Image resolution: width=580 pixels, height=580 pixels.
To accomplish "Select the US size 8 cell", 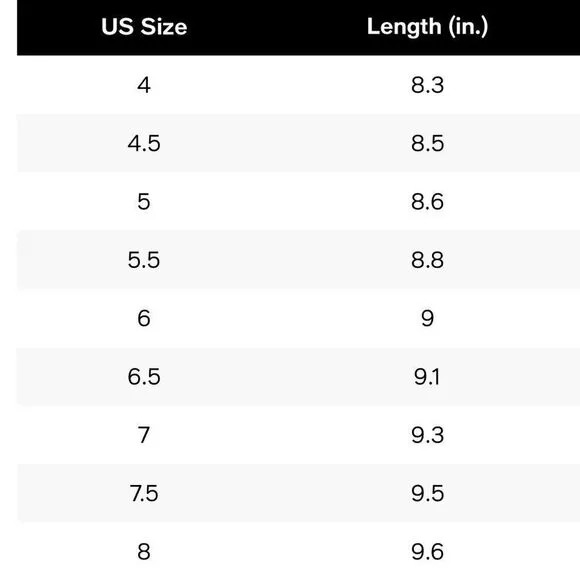I will [144, 552].
